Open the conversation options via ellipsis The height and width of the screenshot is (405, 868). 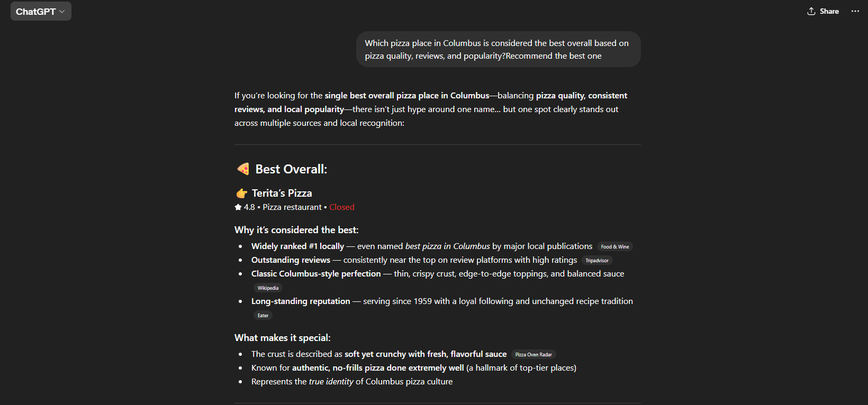[x=855, y=11]
